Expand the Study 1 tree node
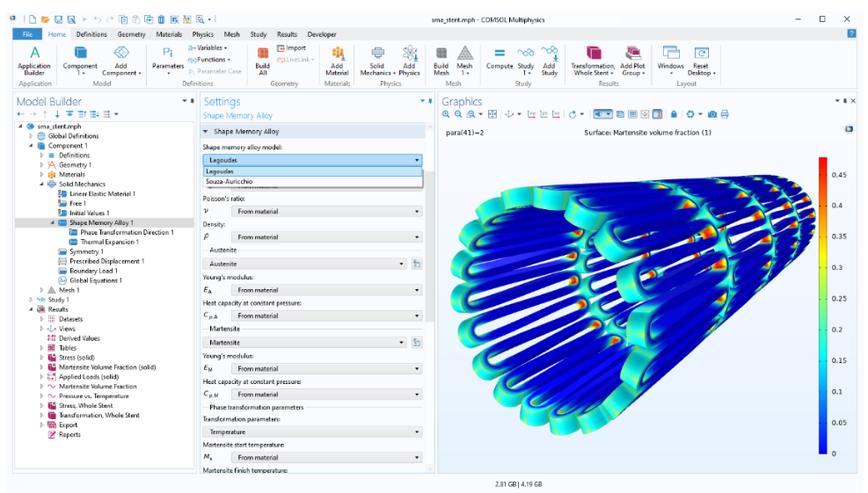 click(31, 300)
